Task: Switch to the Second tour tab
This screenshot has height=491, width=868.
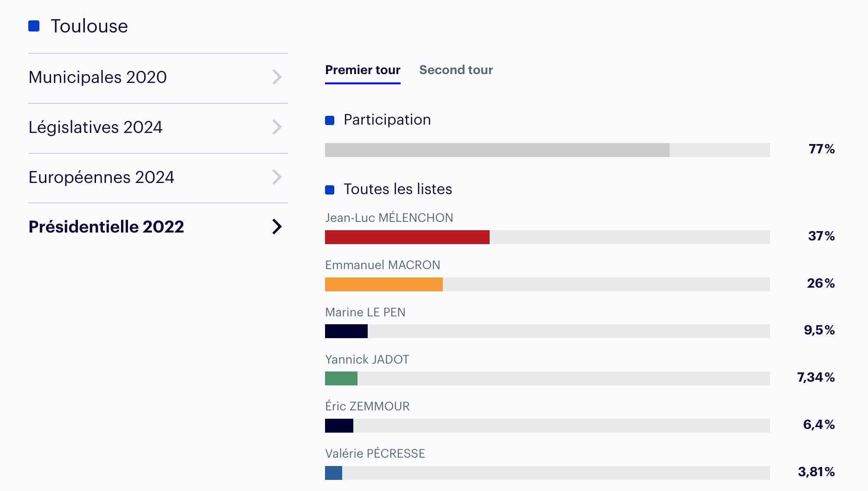Action: (456, 70)
